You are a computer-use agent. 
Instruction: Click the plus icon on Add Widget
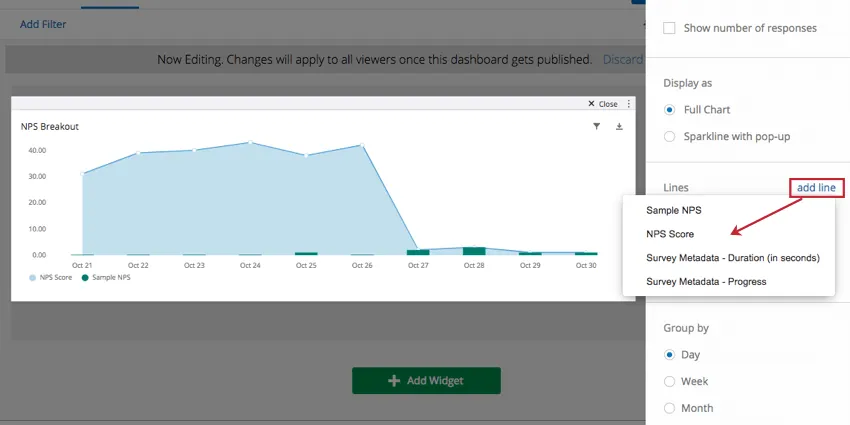[x=394, y=381]
